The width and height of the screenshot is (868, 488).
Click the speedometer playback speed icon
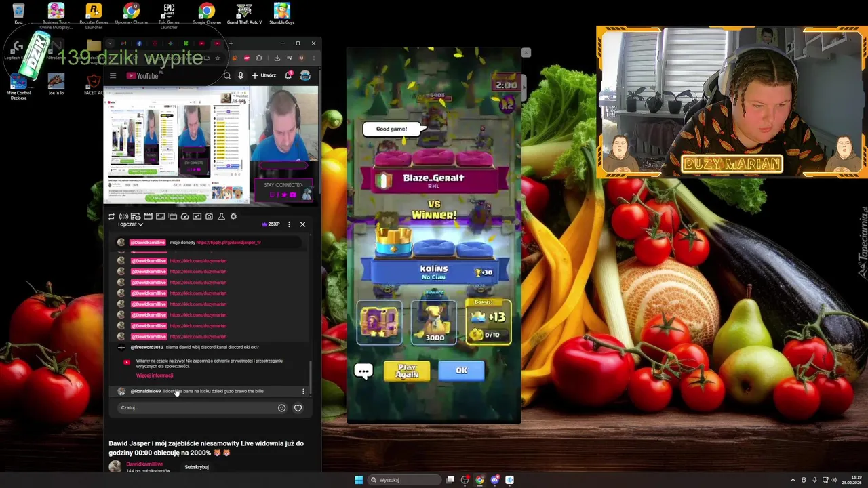point(184,216)
